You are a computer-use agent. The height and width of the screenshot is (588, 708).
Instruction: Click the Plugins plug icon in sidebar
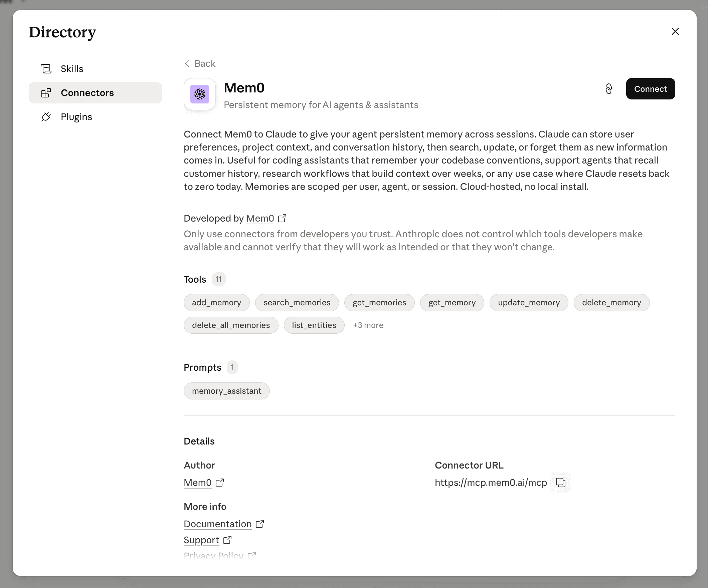pyautogui.click(x=46, y=117)
